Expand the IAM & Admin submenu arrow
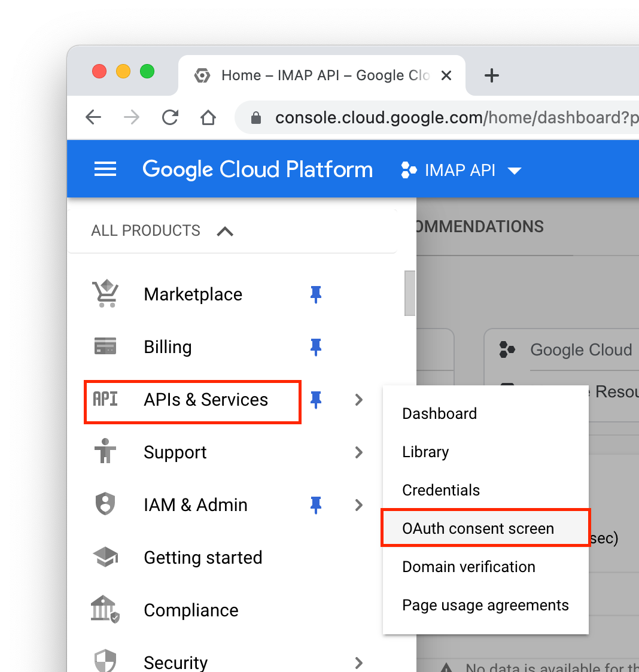The height and width of the screenshot is (672, 639). pos(359,505)
